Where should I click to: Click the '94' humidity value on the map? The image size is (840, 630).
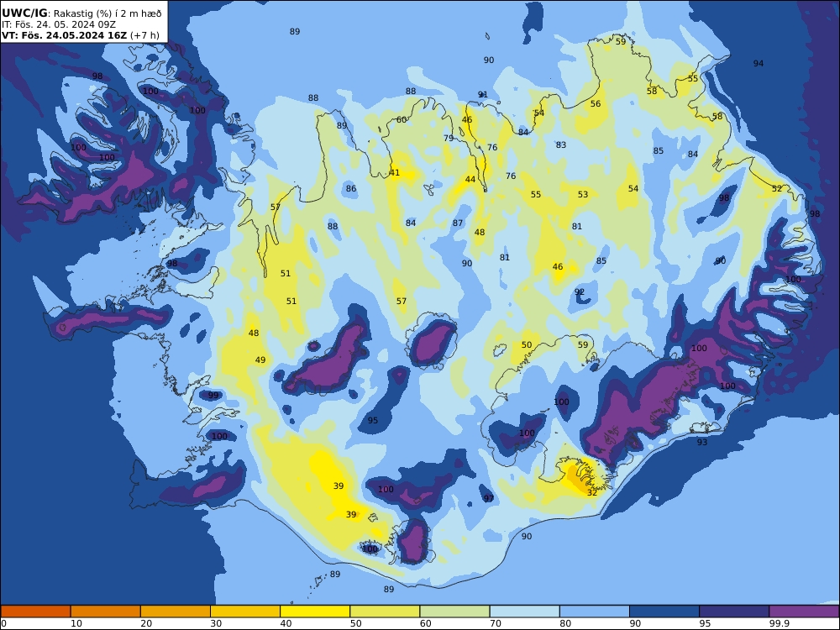point(759,64)
